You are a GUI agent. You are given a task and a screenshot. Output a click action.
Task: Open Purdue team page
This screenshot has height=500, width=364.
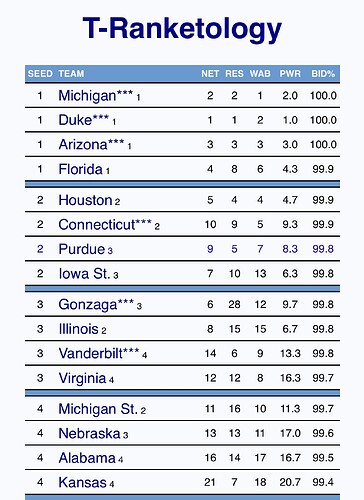[82, 249]
